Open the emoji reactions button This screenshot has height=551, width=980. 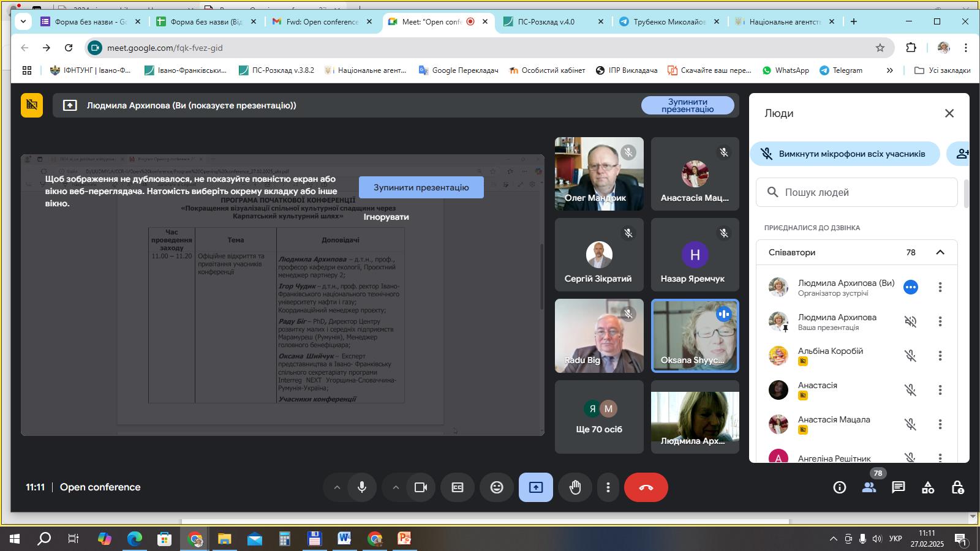[x=497, y=487]
